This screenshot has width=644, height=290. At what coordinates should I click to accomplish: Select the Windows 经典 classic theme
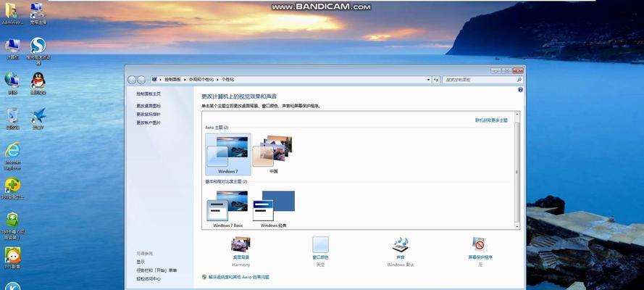coord(273,209)
